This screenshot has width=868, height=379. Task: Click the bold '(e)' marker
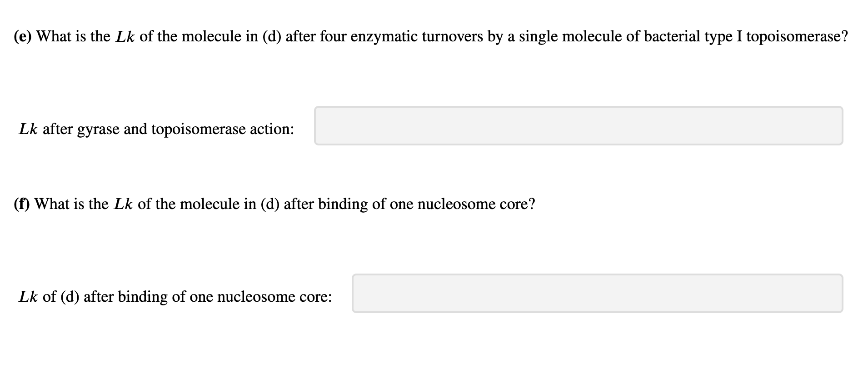click(x=23, y=36)
